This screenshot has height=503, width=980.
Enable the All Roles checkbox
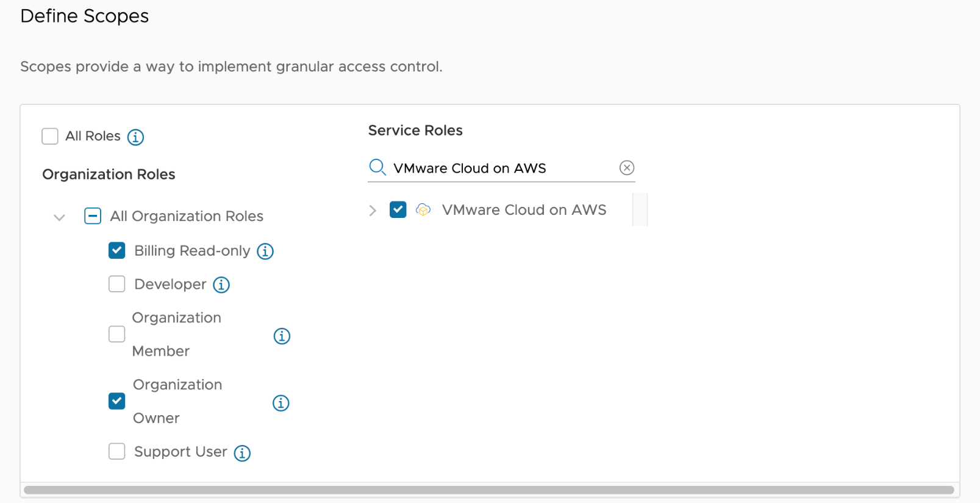[50, 136]
